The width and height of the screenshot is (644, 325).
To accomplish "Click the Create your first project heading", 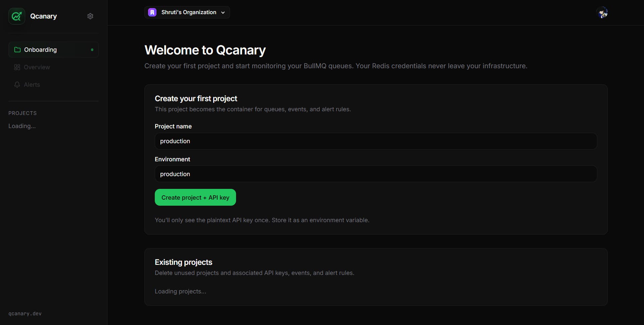I will point(196,98).
